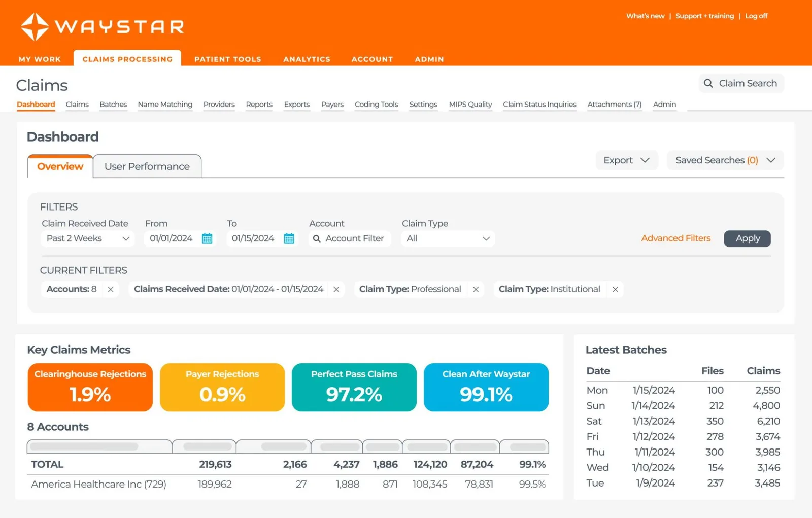Viewport: 812px width, 518px height.
Task: Open the Advanced Filters link
Action: coord(675,238)
